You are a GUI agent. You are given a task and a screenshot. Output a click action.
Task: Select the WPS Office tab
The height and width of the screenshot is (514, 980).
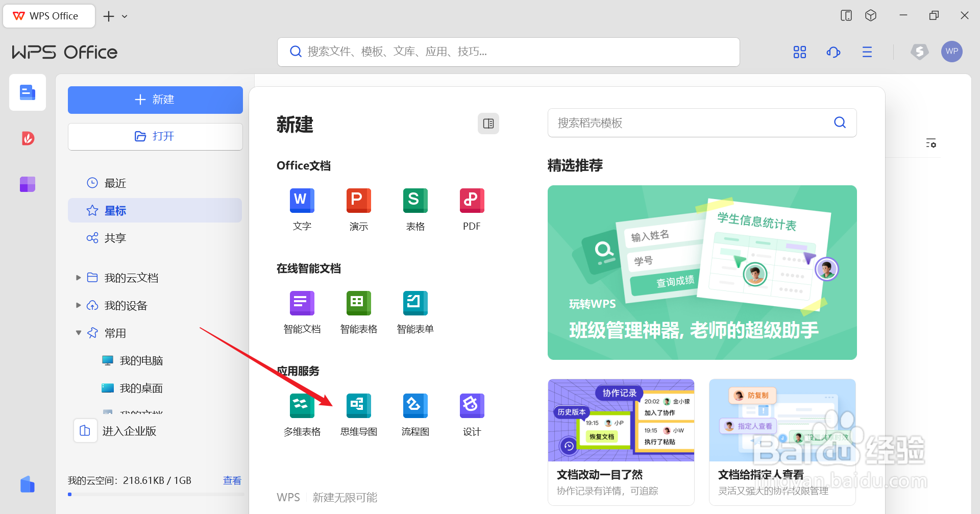coord(49,16)
